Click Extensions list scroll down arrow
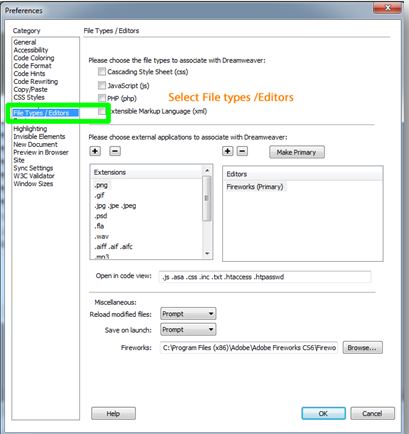 pos(207,254)
